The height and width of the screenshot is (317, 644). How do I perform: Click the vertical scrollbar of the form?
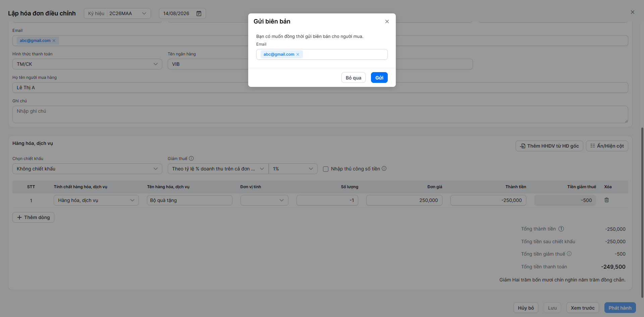(x=642, y=212)
